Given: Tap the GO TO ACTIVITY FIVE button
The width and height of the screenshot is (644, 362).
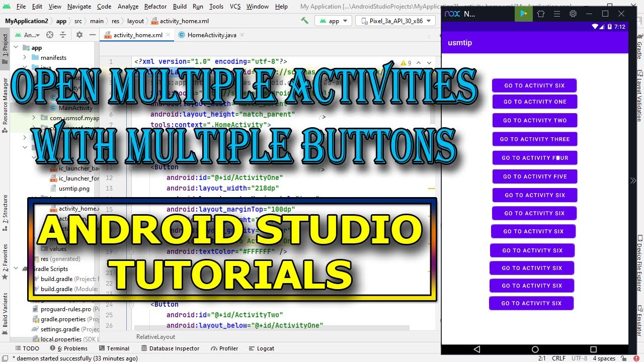Looking at the screenshot, I should [x=535, y=176].
